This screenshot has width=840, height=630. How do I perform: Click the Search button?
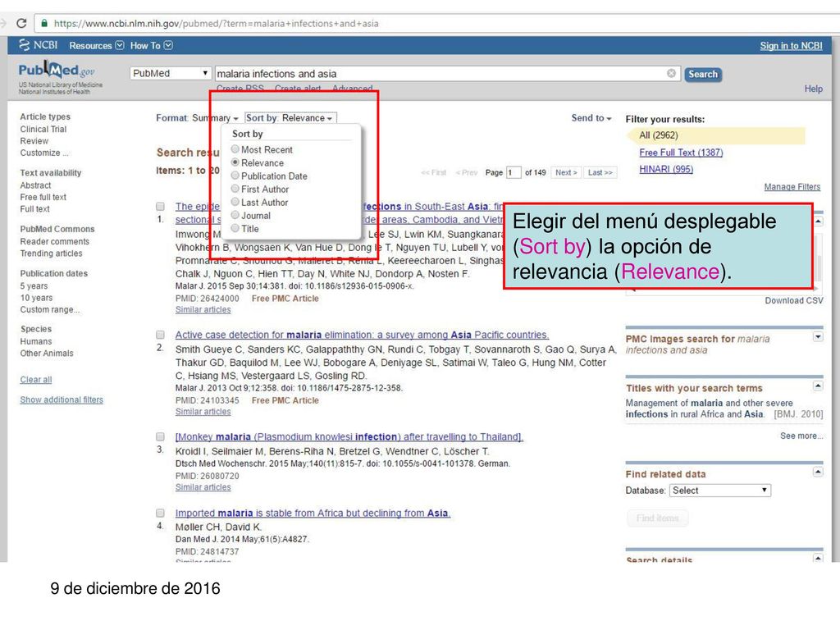[x=703, y=74]
